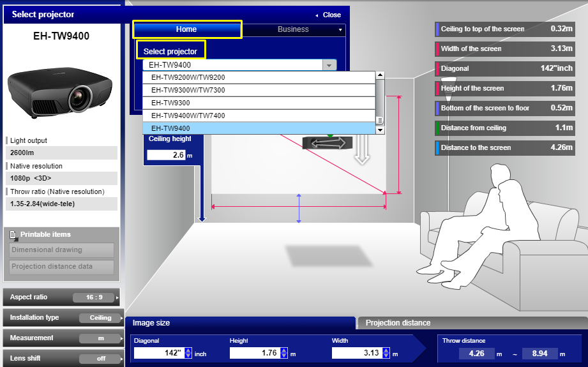
Task: Click the Height of the screen 1.76m row
Action: coord(505,89)
